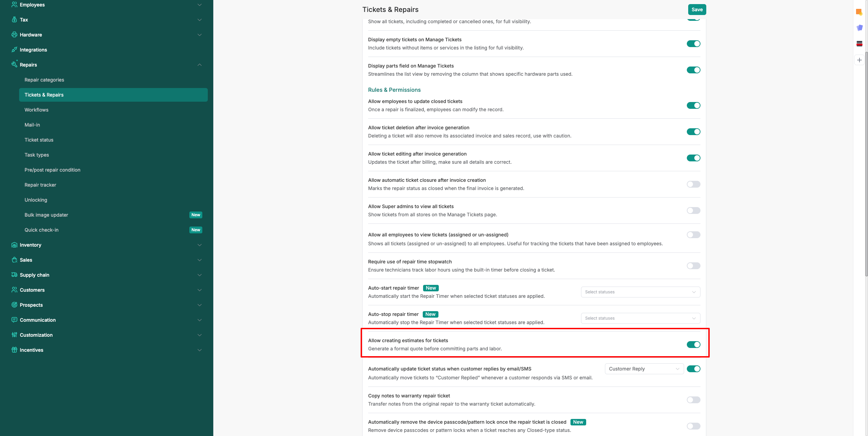Screen dimensions: 868x436
Task: Enable Require use of repair time stopwatch
Action: point(693,266)
